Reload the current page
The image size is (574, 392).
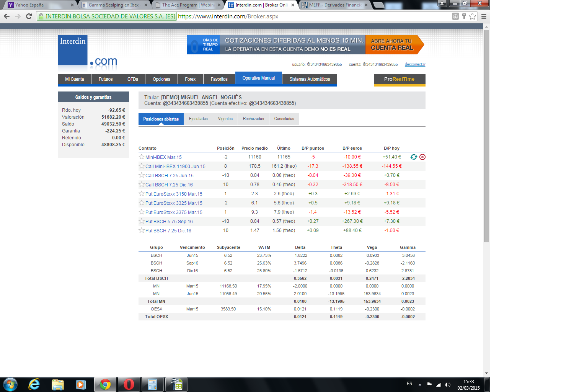coord(29,16)
